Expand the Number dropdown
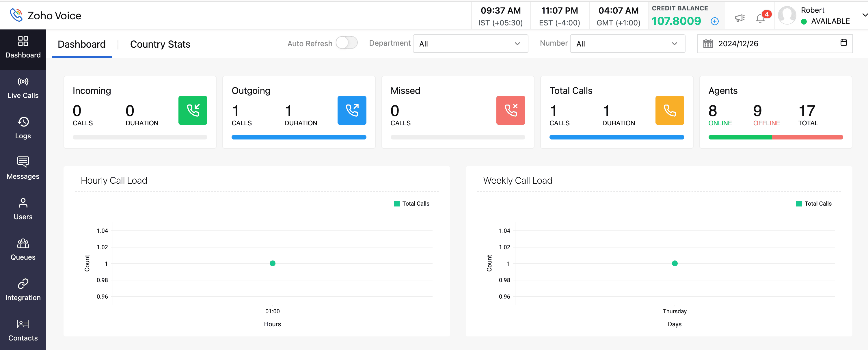The image size is (868, 350). [627, 44]
